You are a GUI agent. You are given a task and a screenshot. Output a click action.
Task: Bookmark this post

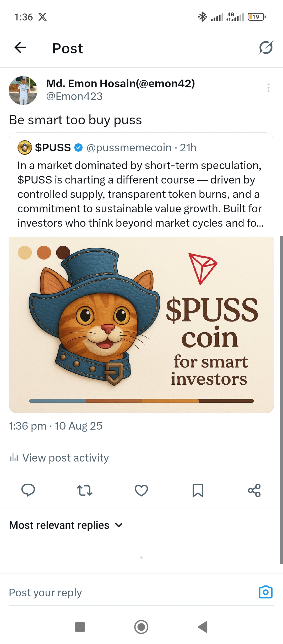[x=198, y=490]
